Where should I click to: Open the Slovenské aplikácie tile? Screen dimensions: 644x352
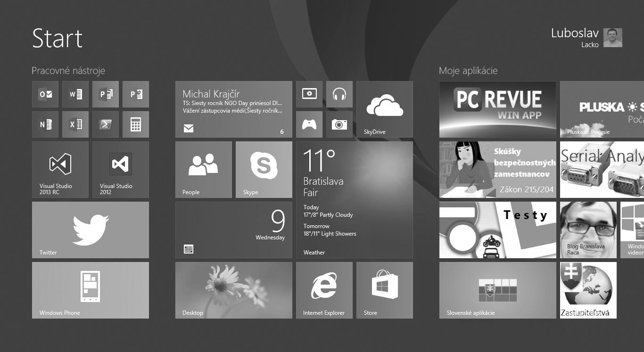498,290
